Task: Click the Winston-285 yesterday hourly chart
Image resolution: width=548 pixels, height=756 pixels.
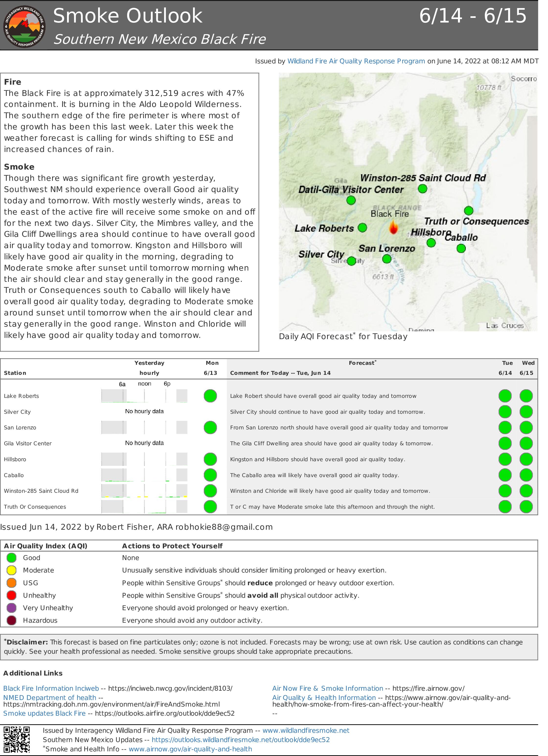Action: [144, 491]
